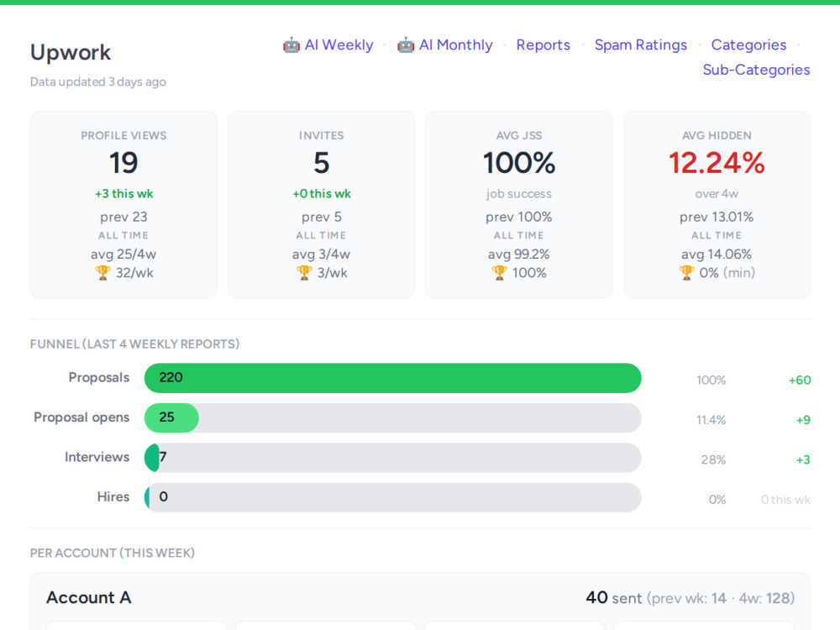This screenshot has height=630, width=840.
Task: Click '+0 this wk' in Invites card
Action: point(322,194)
